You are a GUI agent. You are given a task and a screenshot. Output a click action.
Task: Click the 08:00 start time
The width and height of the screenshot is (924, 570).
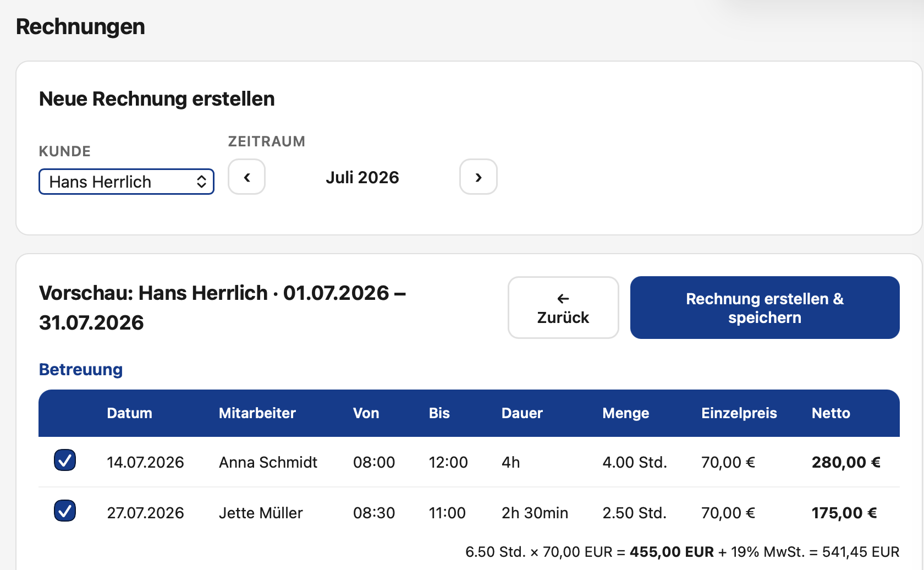(x=374, y=462)
